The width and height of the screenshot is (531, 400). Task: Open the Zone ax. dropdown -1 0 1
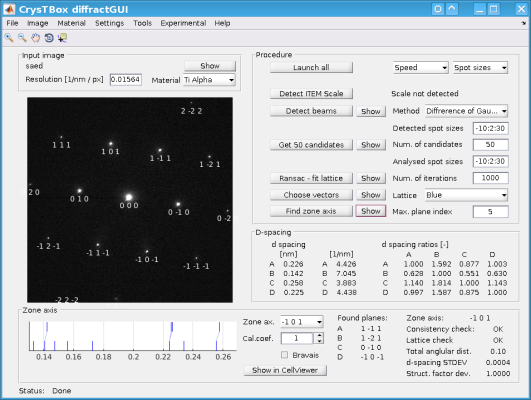(301, 322)
